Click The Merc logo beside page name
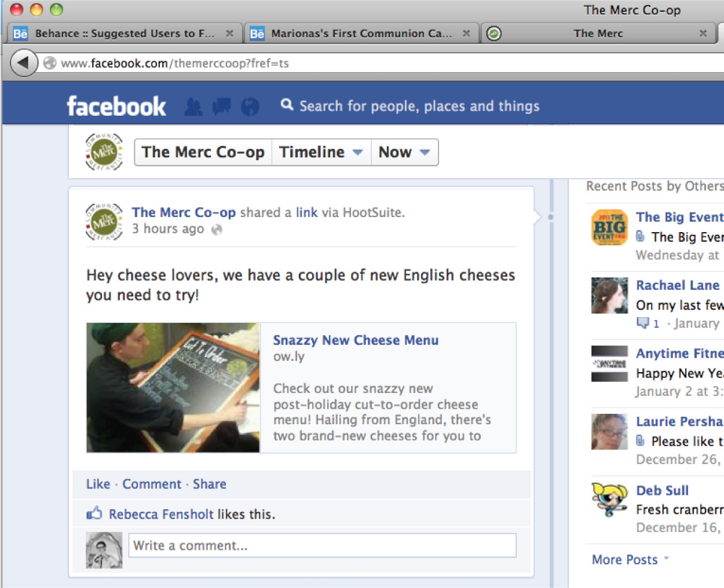 (104, 152)
